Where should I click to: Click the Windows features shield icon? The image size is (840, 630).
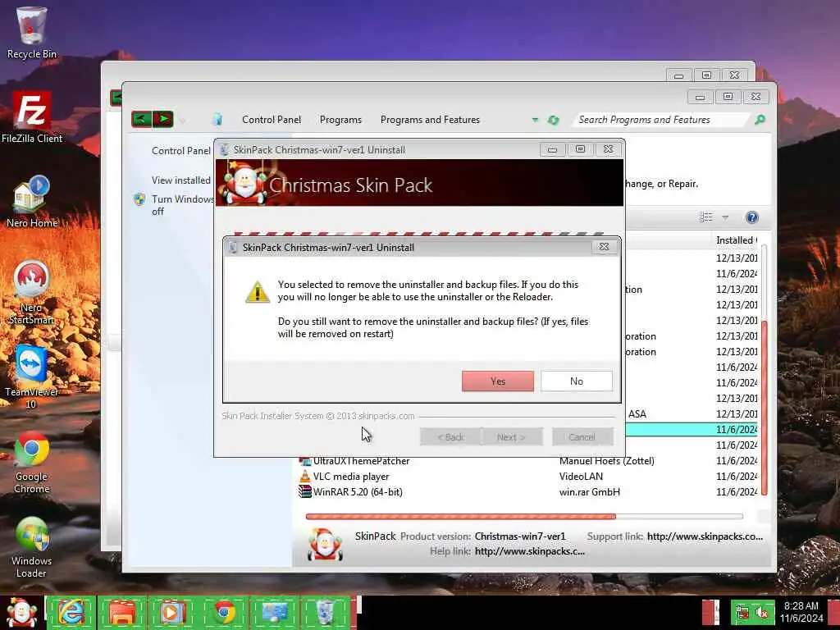[x=139, y=199]
